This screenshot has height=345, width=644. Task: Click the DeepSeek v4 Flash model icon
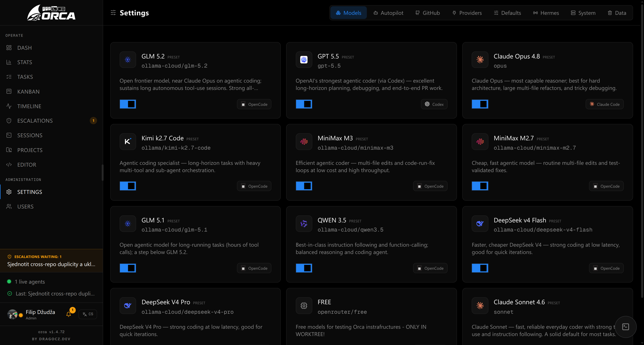(480, 223)
